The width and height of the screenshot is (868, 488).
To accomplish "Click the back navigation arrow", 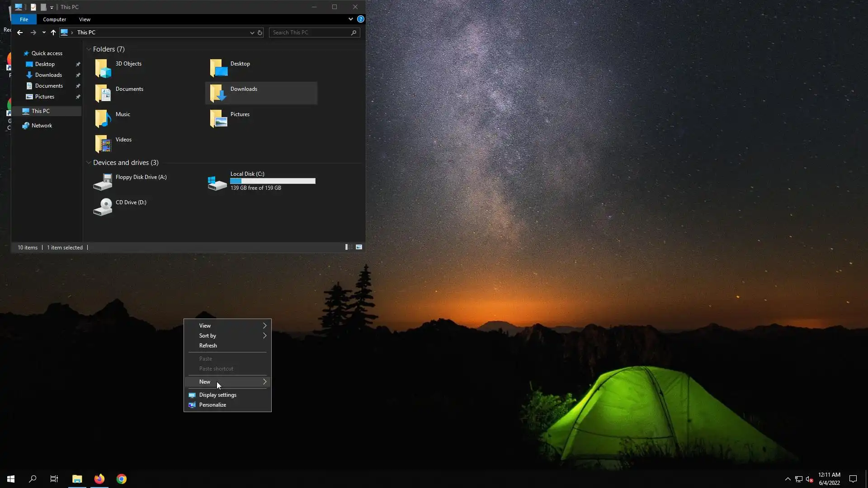I will click(20, 33).
